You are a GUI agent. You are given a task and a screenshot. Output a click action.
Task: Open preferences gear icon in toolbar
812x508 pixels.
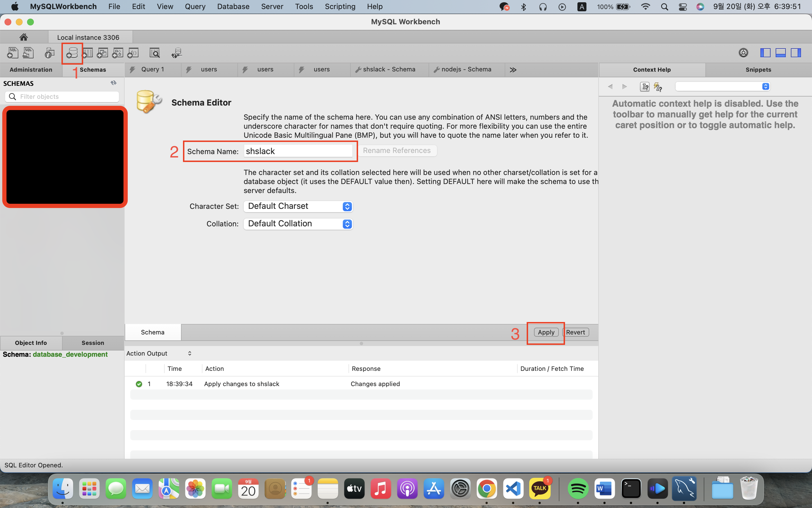pyautogui.click(x=743, y=53)
